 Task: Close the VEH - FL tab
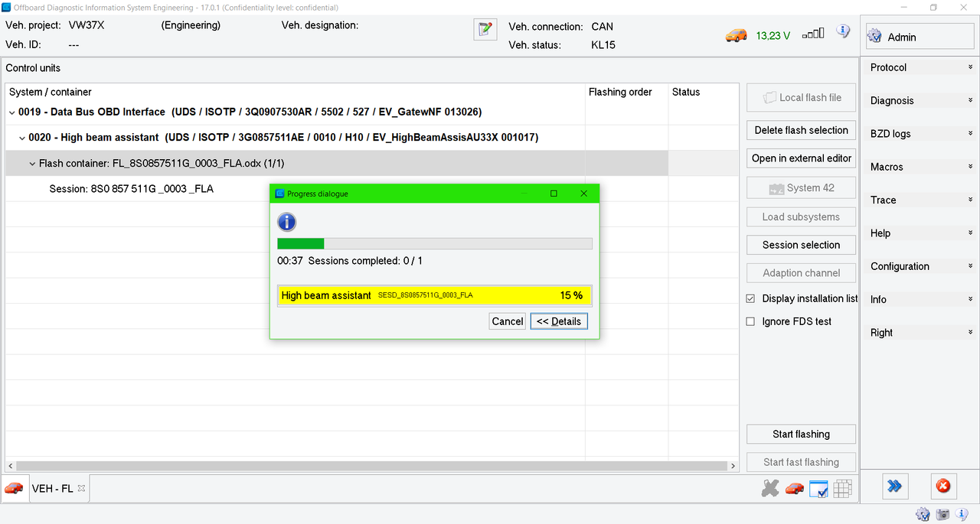point(82,488)
